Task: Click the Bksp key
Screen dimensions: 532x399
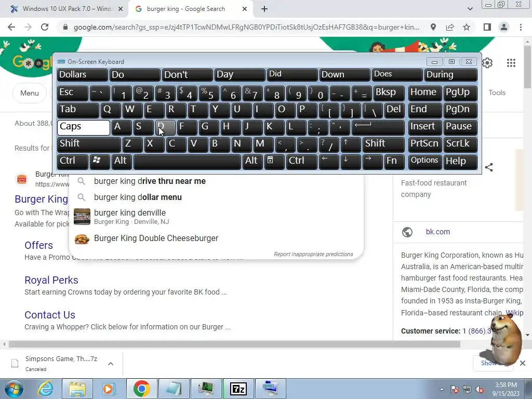Action: 389,94
